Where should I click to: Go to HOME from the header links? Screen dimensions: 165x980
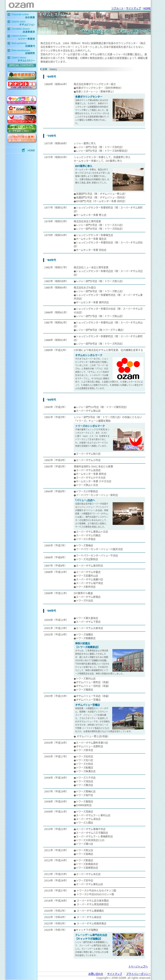coord(147,8)
